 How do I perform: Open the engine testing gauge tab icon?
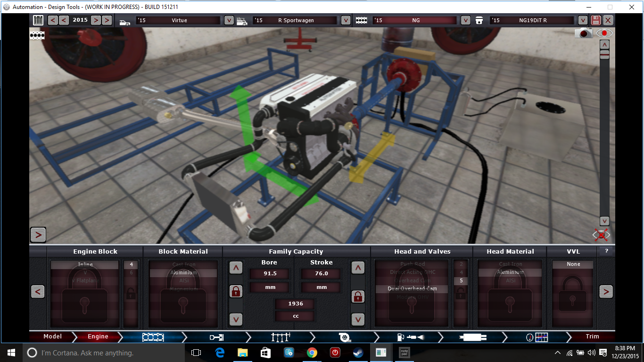click(537, 337)
